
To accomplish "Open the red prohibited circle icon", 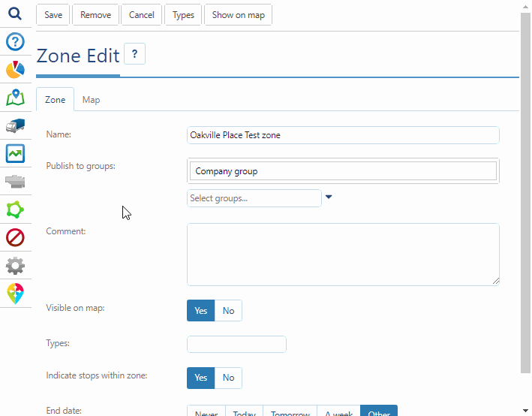I will click(15, 237).
